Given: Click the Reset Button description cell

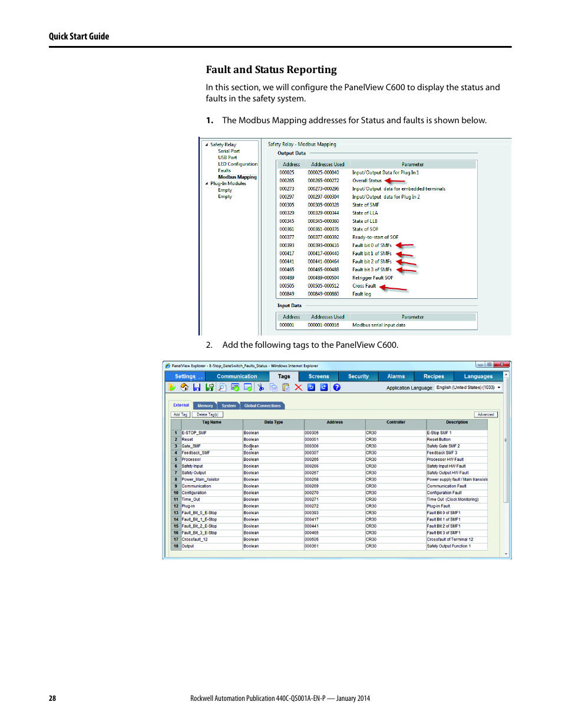Looking at the screenshot, I should point(457,439).
